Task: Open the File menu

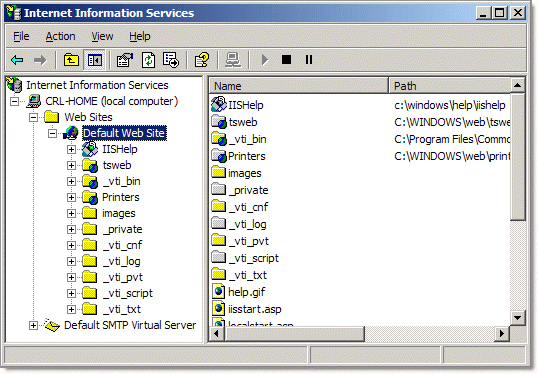Action: point(21,36)
